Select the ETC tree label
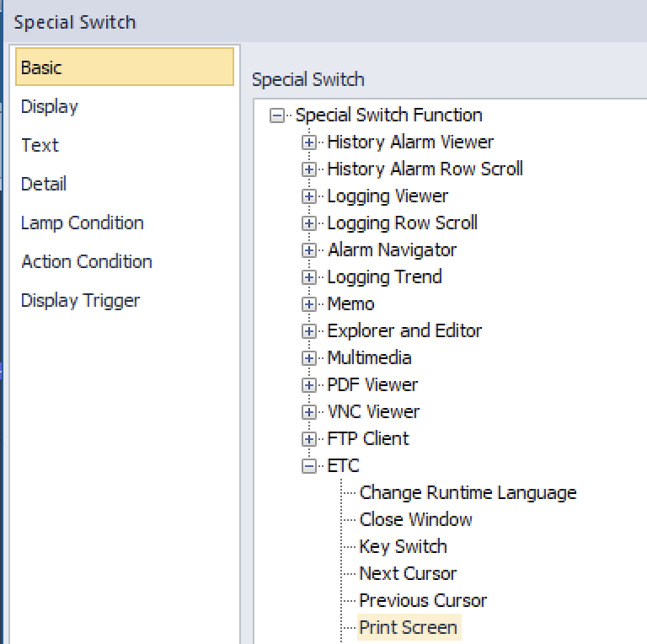The height and width of the screenshot is (644, 647). pos(344,466)
